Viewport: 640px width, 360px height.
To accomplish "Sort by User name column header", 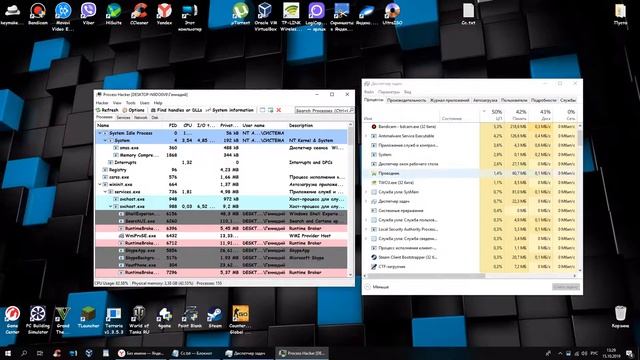I will (253, 125).
